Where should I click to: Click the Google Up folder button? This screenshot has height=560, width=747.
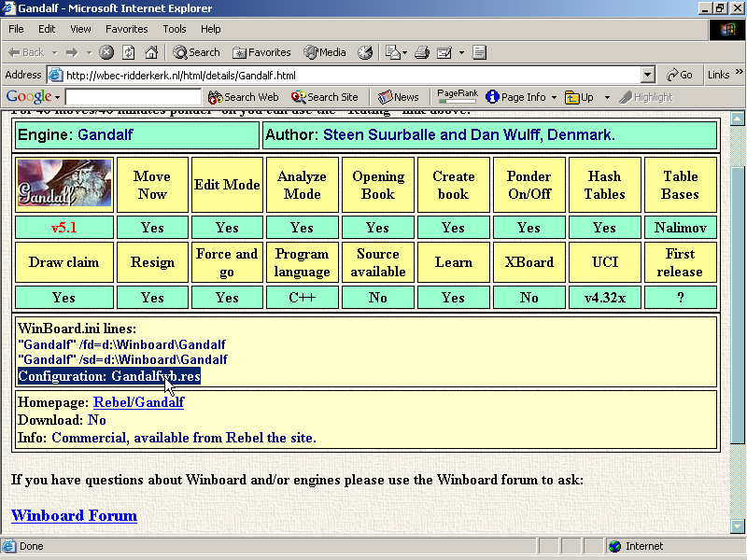click(x=579, y=97)
